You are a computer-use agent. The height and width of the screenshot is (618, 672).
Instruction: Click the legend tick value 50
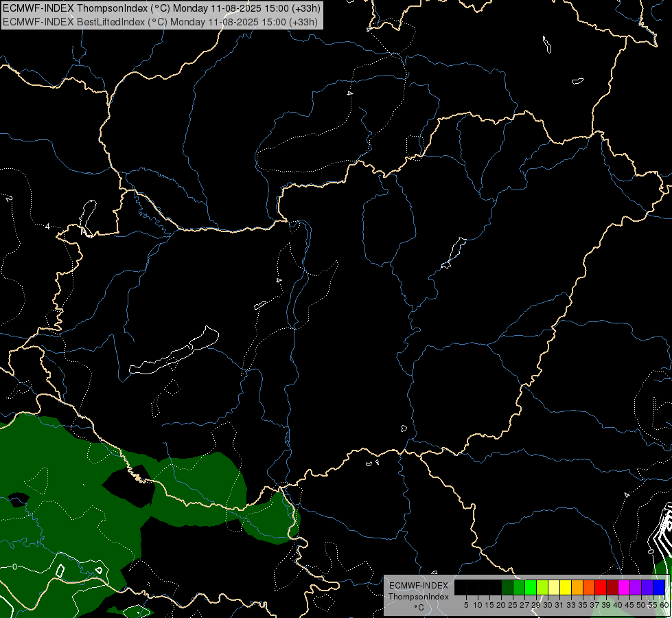coord(641,605)
